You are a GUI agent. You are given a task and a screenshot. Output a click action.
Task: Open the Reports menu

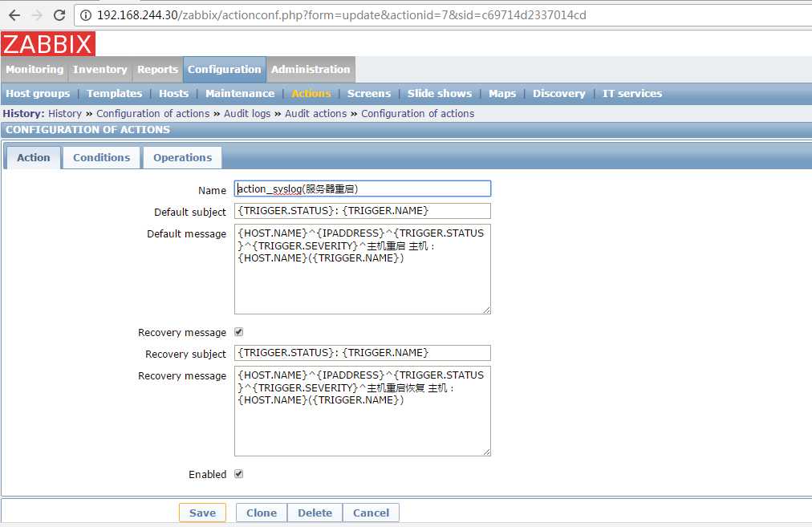[157, 69]
